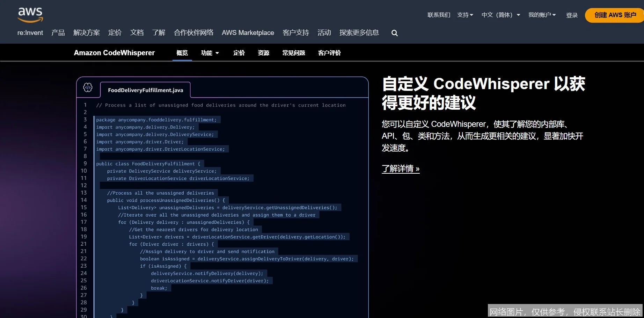Open the 了解 menu
Image resolution: width=644 pixels, height=318 pixels.
click(159, 33)
